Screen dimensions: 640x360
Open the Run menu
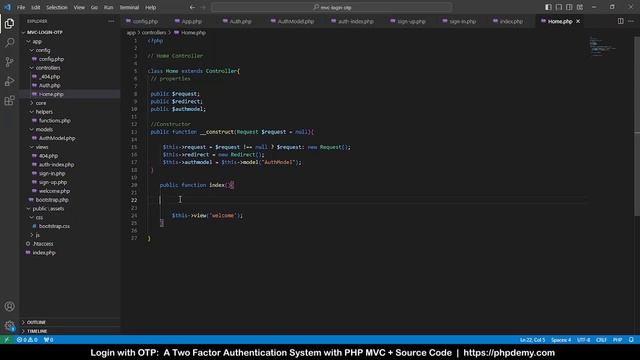[108, 7]
